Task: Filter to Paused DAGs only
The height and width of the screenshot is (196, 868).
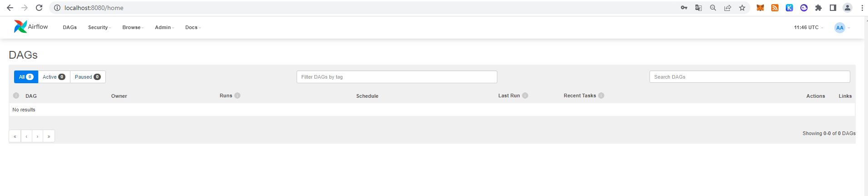Action: [88, 77]
